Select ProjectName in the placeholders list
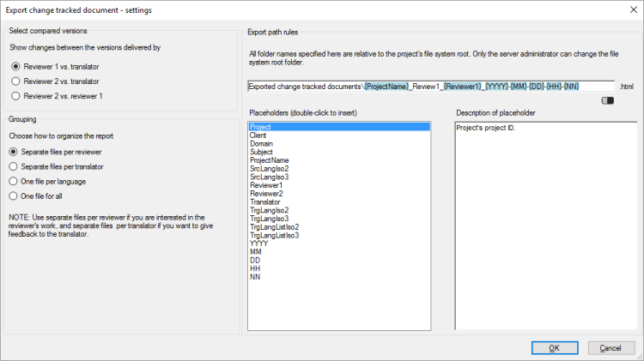The height and width of the screenshot is (361, 644). 269,160
